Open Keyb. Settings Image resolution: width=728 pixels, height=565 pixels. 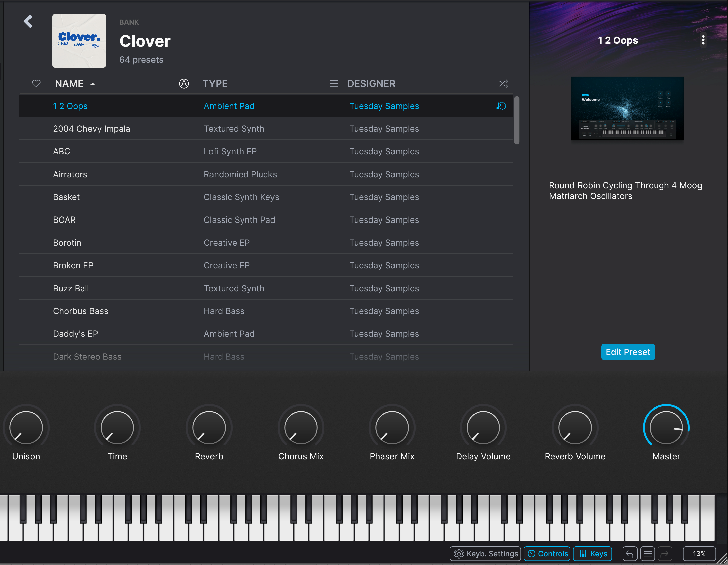click(x=485, y=554)
